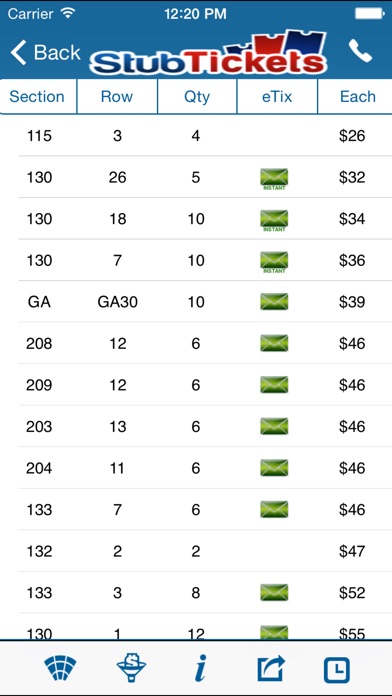Image resolution: width=392 pixels, height=696 pixels.
Task: Show event info with the i icon
Action: [x=201, y=669]
